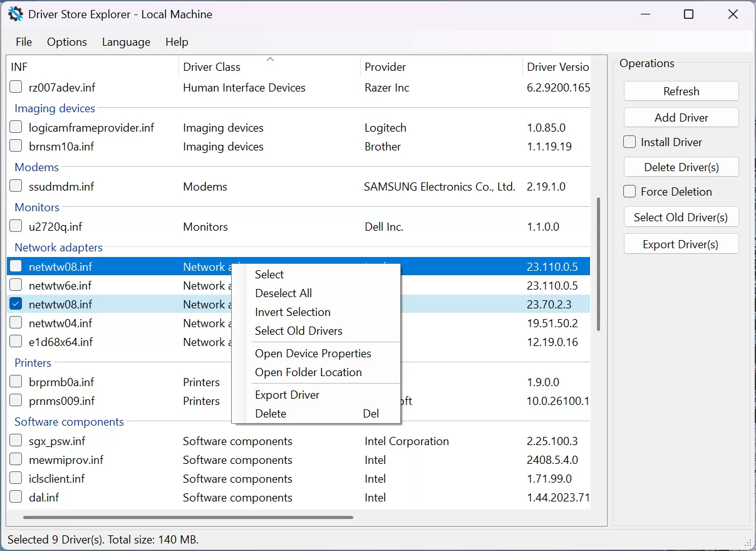Check the u2720q.inf monitor driver
Viewport: 756px width, 551px height.
tap(15, 226)
